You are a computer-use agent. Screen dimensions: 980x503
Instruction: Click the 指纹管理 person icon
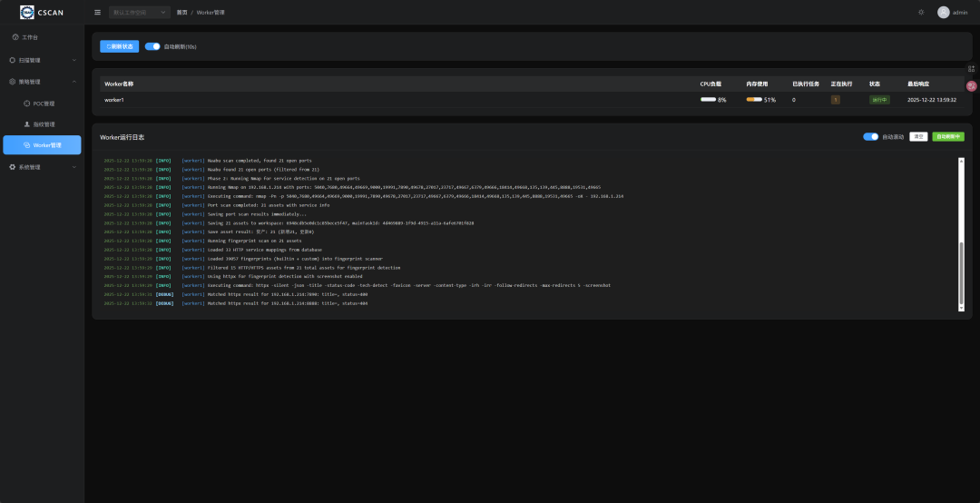tap(27, 124)
